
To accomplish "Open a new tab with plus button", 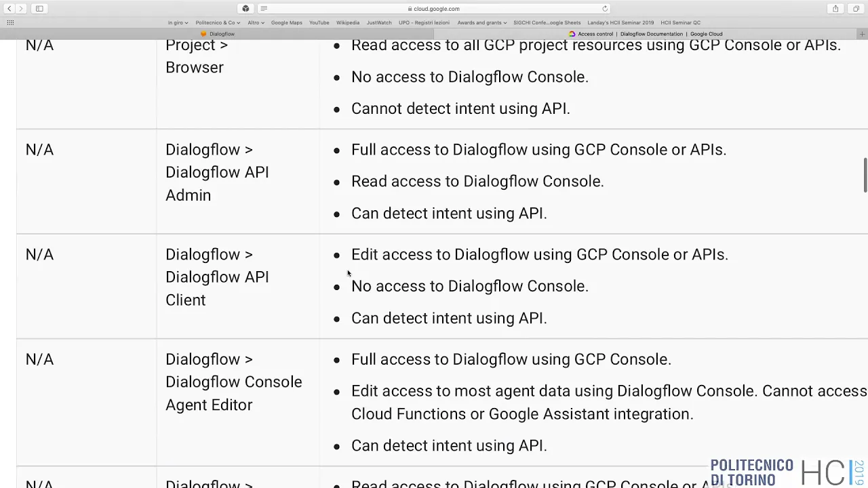I will (862, 34).
